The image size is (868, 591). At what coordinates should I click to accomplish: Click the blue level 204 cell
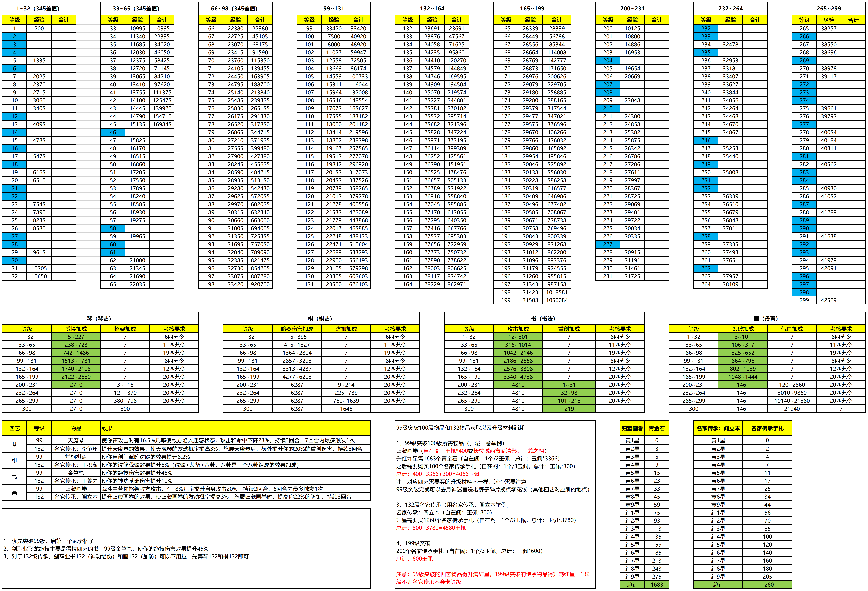607,61
